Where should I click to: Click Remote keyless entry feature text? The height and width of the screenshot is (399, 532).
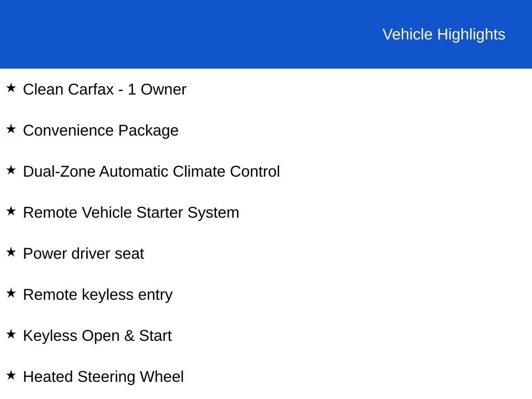(x=98, y=295)
